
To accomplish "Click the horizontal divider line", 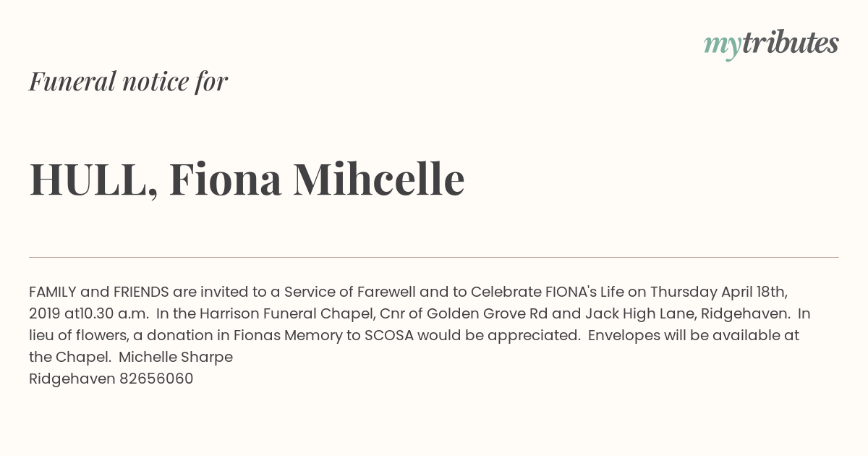I will [434, 257].
